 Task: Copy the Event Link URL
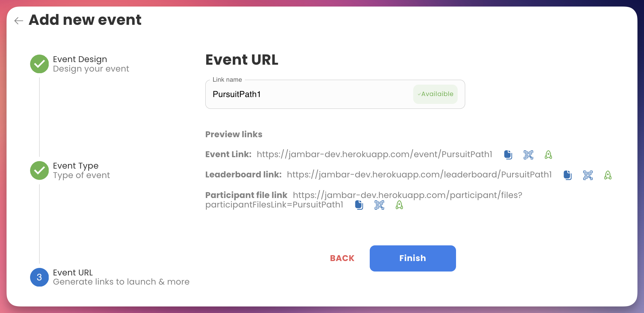tap(508, 155)
